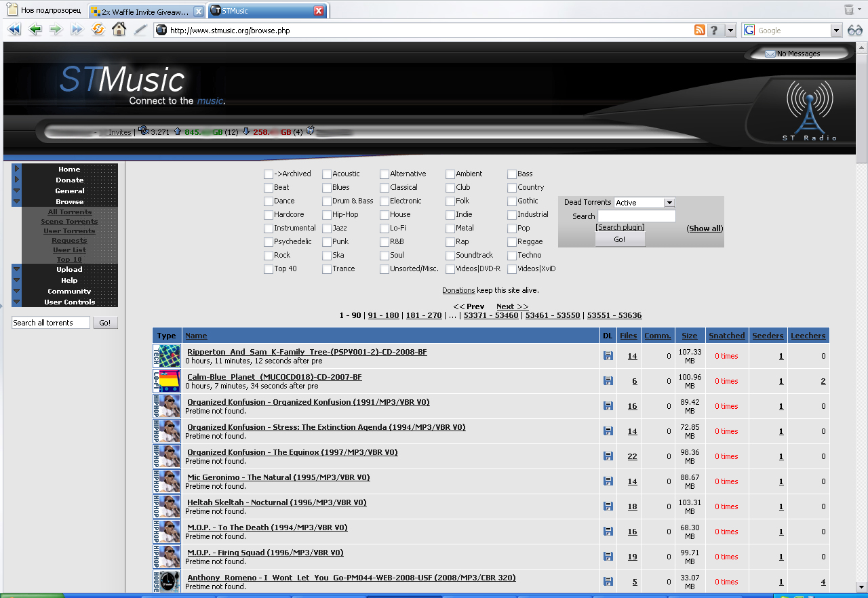Click the Go! button in search panel
Screen dimensions: 868x598
click(620, 239)
